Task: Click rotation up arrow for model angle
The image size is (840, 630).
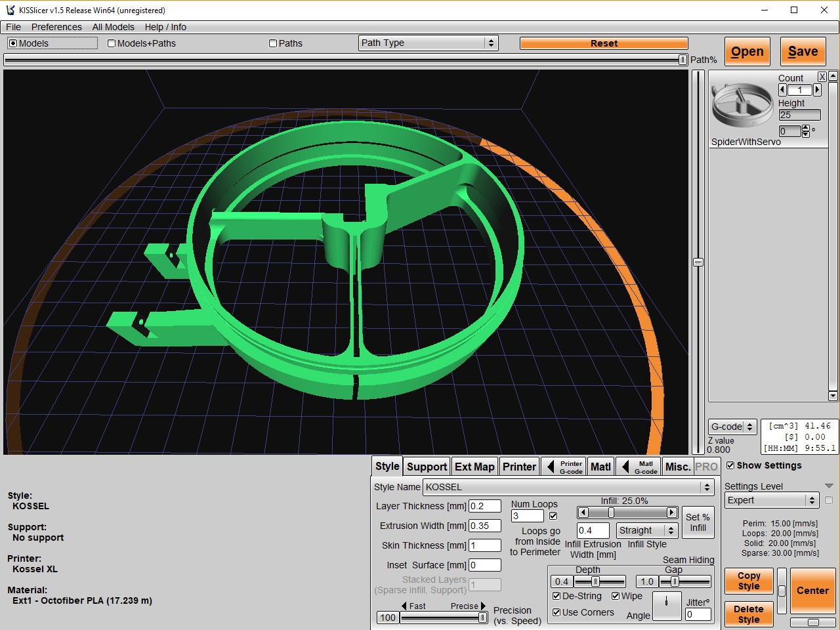Action: pos(806,128)
